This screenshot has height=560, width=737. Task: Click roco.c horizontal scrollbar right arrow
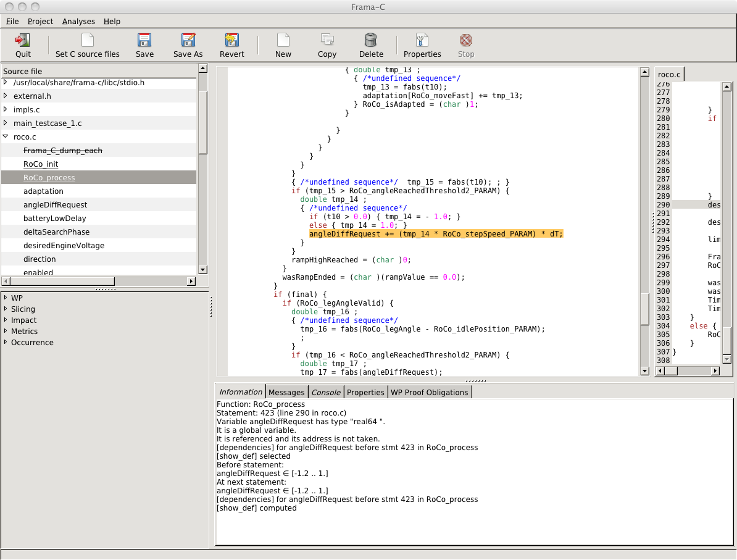pos(715,371)
